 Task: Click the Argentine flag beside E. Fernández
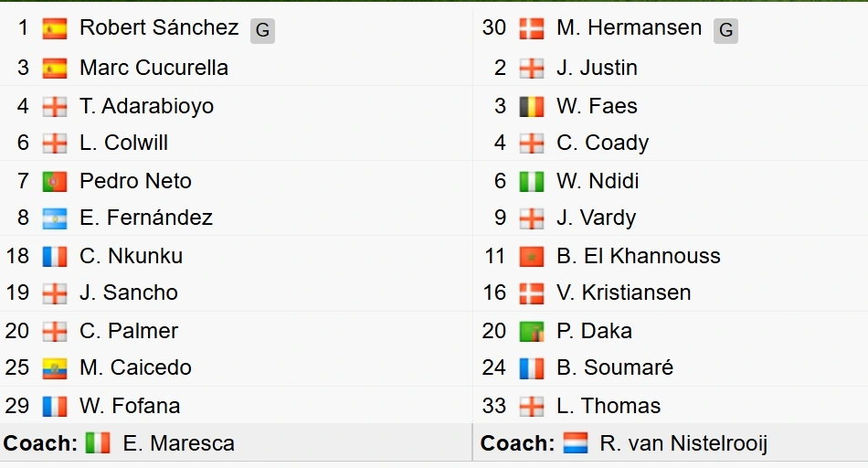click(x=55, y=218)
